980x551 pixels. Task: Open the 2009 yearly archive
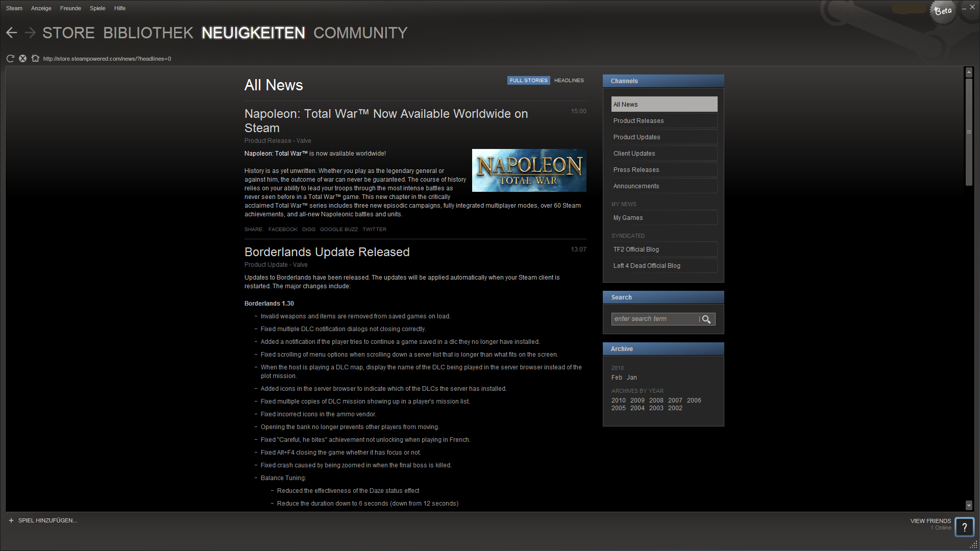638,400
